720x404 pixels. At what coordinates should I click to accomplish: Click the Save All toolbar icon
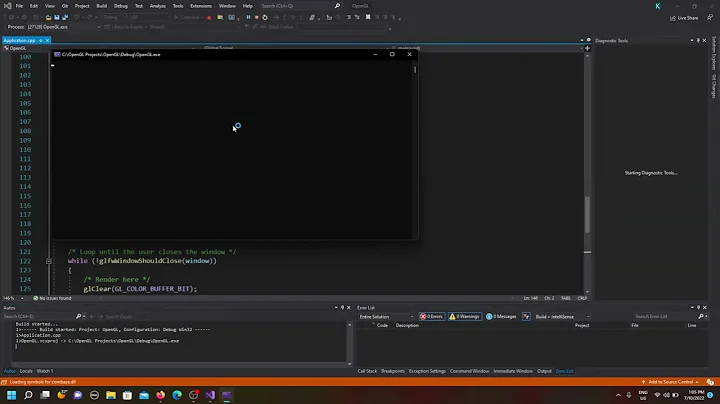[x=65, y=17]
